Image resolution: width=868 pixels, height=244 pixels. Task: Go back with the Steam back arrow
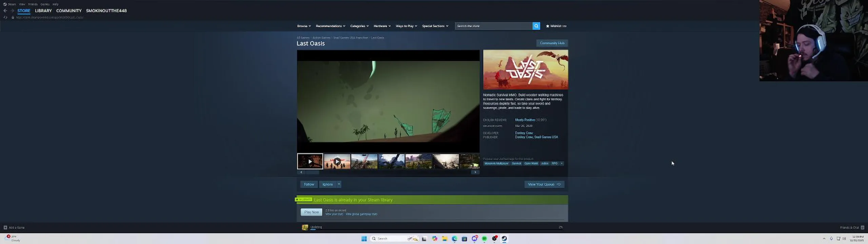(x=5, y=11)
